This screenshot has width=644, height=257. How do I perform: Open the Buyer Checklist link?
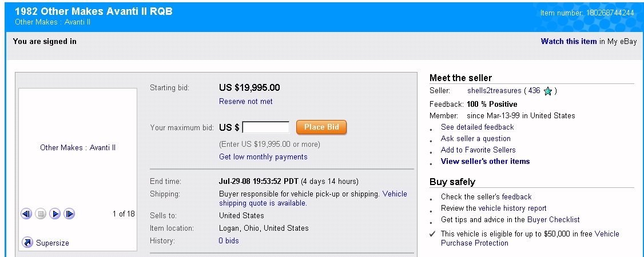coord(553,220)
